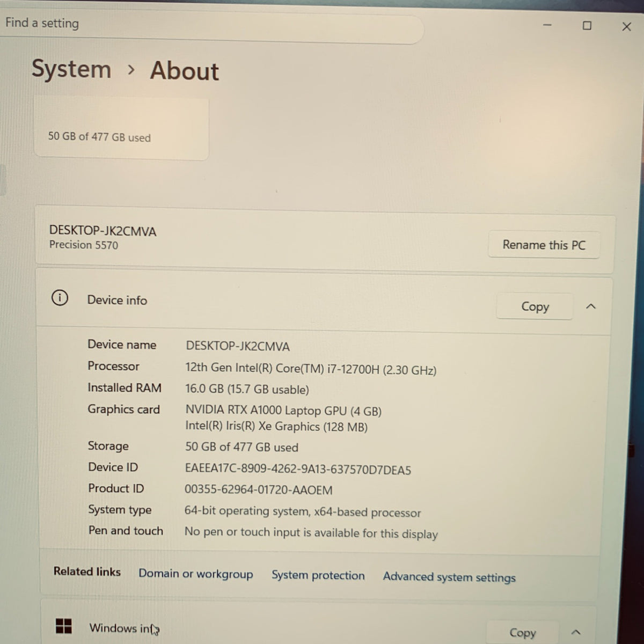Click the Windows logo icon

(x=64, y=626)
